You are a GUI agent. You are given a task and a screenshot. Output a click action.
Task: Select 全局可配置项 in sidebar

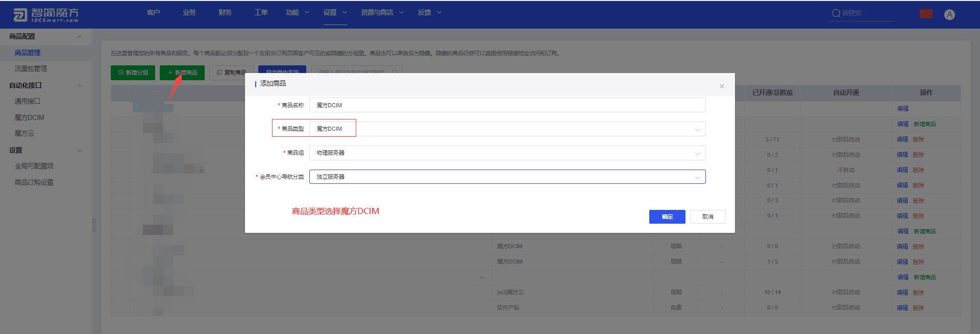pyautogui.click(x=34, y=166)
